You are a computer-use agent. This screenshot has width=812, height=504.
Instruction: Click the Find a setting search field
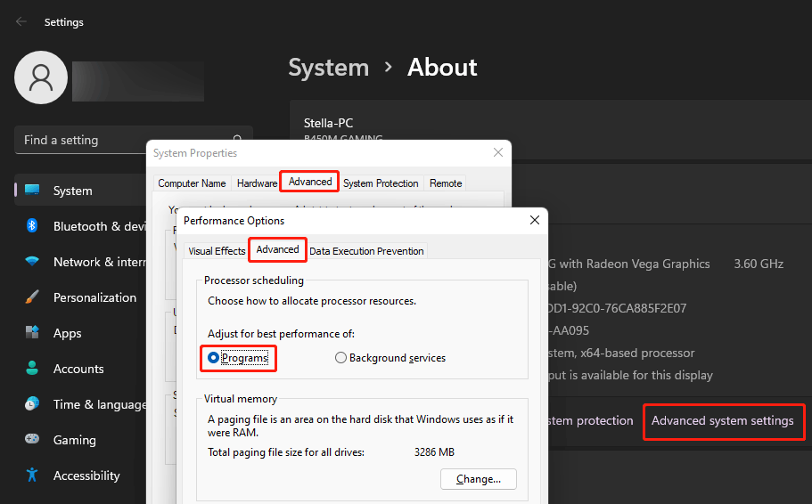[x=133, y=140]
